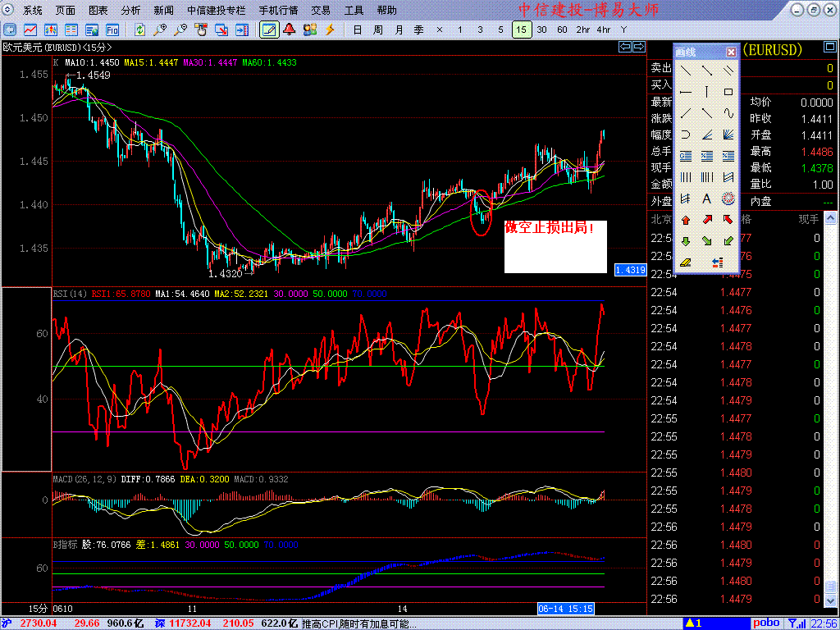Image resolution: width=840 pixels, height=630 pixels.
Task: Click the 06-14 15:15 time marker
Action: pyautogui.click(x=566, y=609)
